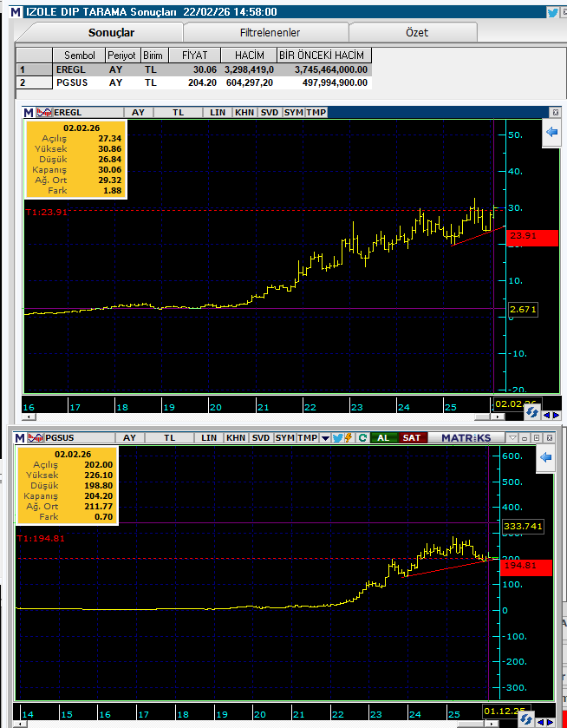Switch to the Sonuçlar tab
The height and width of the screenshot is (728, 567).
(111, 32)
